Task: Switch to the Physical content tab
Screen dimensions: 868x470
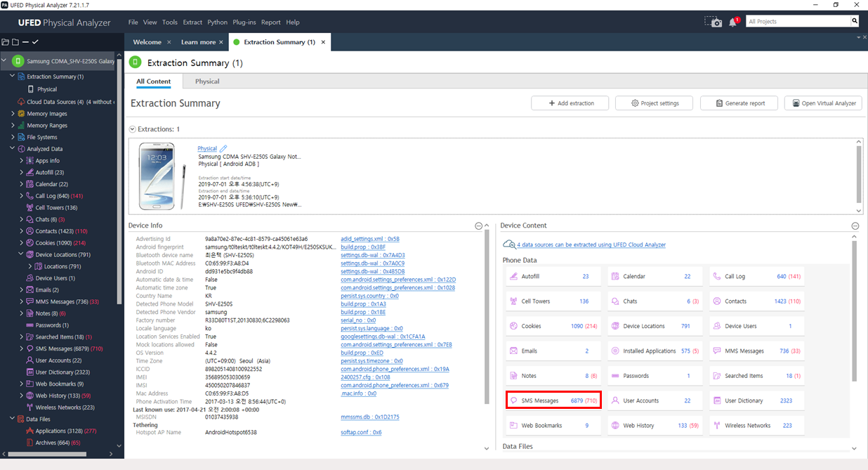Action: point(207,81)
